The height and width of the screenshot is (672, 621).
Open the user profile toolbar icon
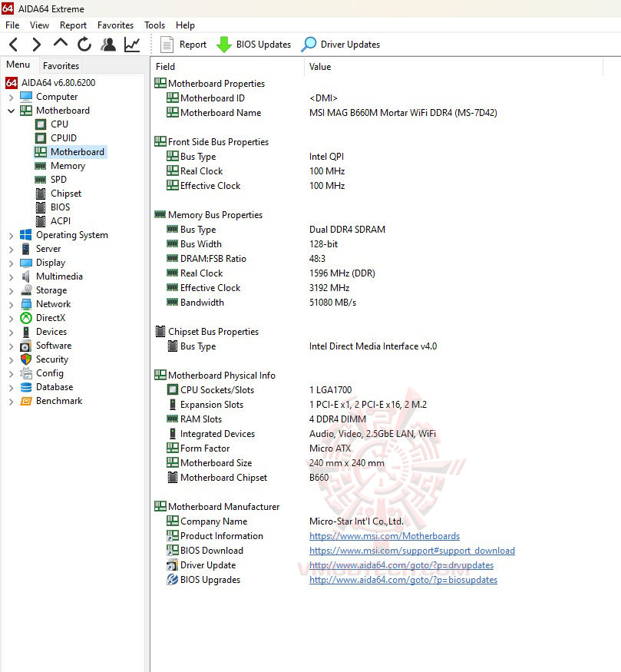click(108, 44)
